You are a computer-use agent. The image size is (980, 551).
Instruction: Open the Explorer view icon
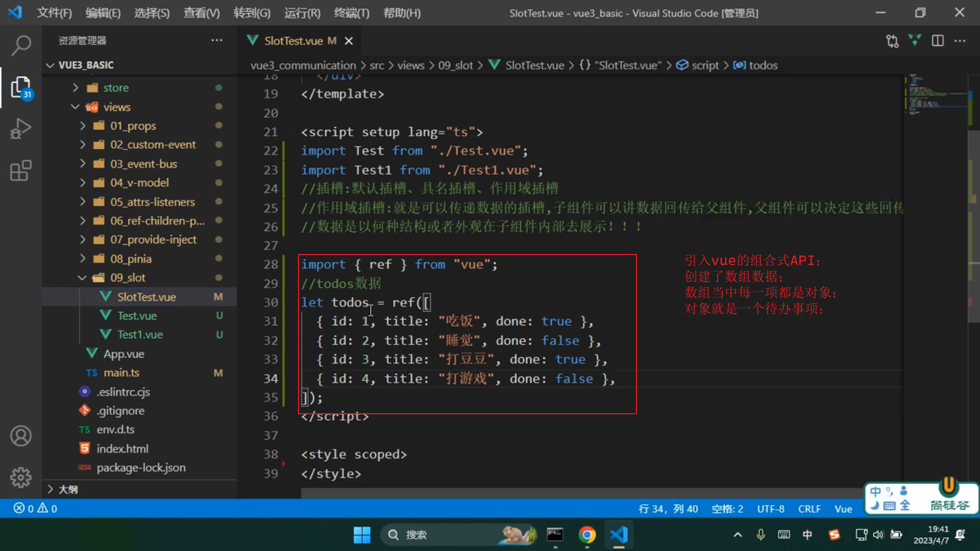pyautogui.click(x=21, y=87)
